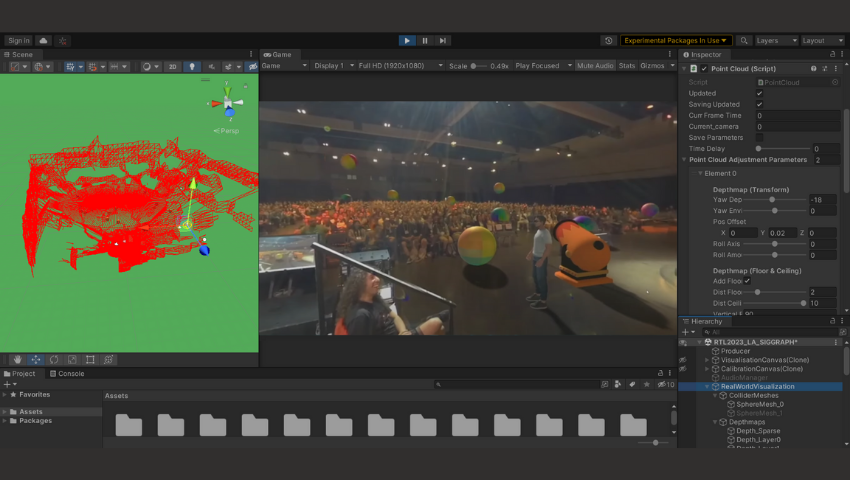850x480 pixels.
Task: Select the Move tool
Action: tap(36, 360)
